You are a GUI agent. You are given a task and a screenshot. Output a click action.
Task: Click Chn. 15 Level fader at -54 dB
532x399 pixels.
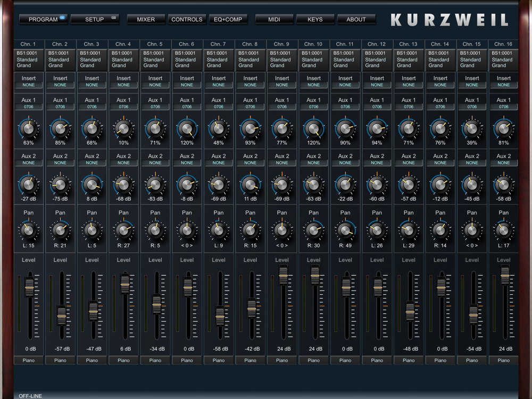pyautogui.click(x=473, y=314)
